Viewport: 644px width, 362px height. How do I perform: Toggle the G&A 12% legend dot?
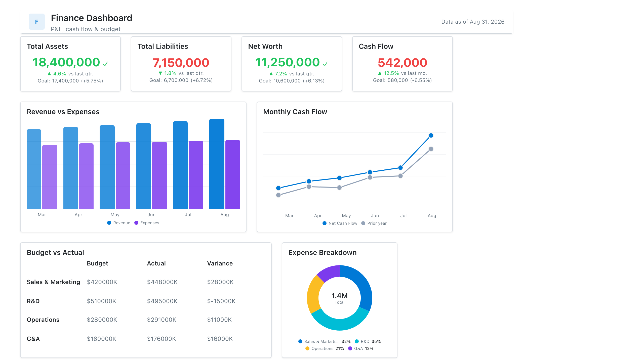click(350, 348)
